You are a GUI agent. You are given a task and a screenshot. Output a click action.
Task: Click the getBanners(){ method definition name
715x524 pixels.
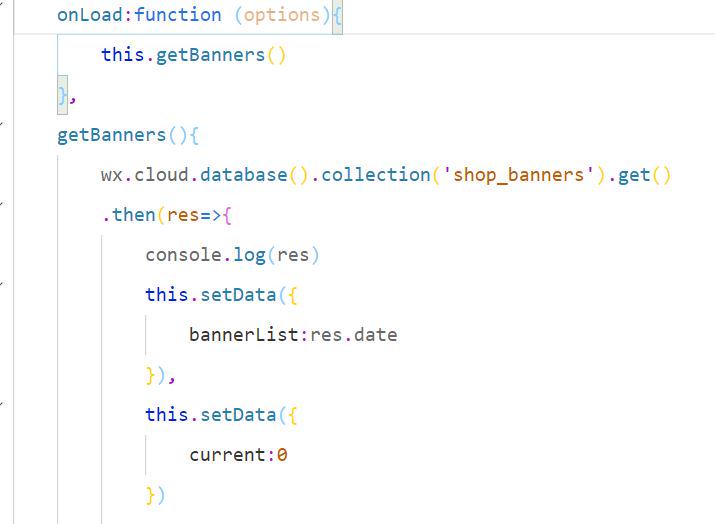click(x=111, y=135)
